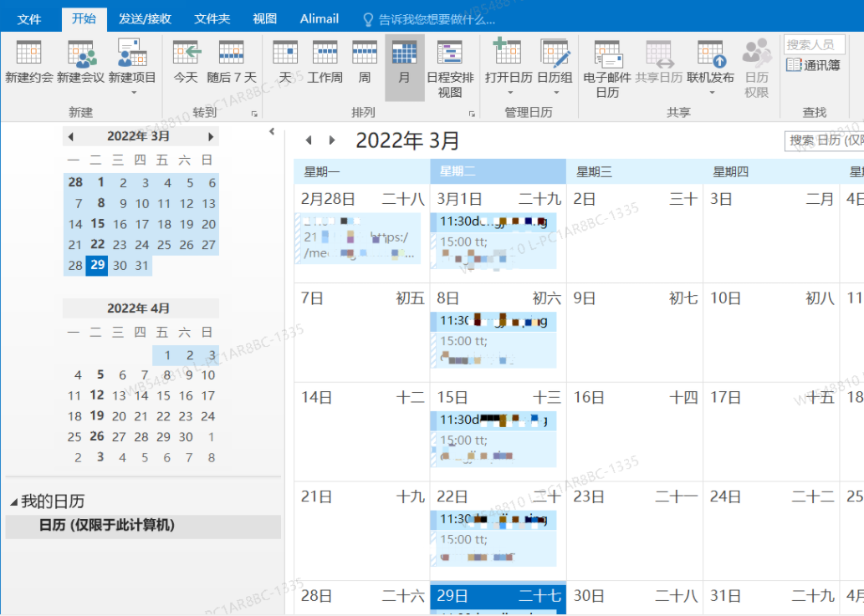This screenshot has height=616, width=864.
Task: Open the 15:00 tt event on March 22
Action: coord(493,548)
